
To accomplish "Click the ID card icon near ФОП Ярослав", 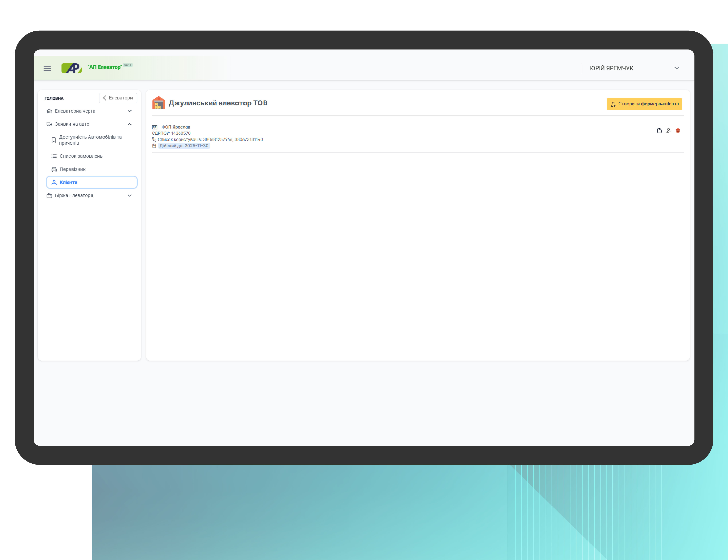I will pos(155,127).
